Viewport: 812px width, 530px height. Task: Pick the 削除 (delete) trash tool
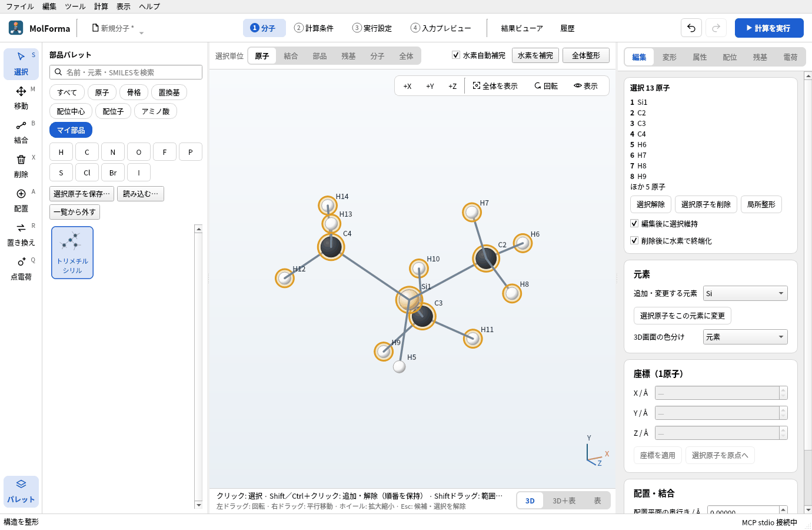point(21,166)
